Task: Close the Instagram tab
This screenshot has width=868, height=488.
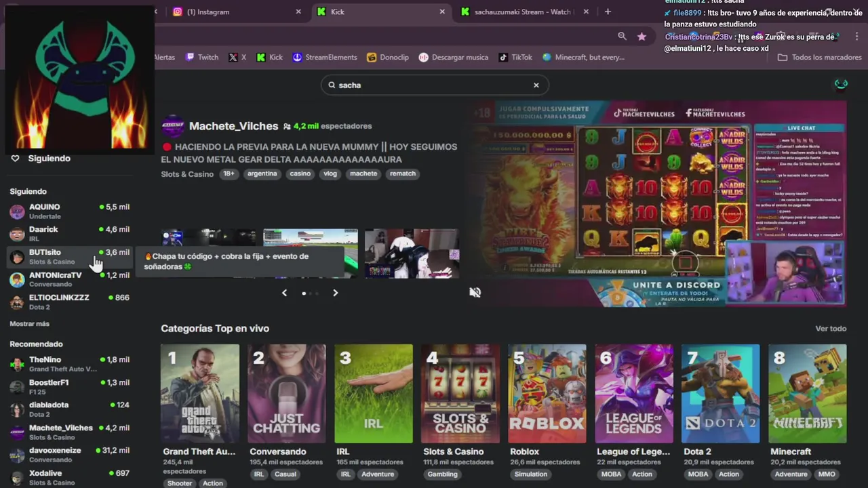Action: tap(298, 12)
